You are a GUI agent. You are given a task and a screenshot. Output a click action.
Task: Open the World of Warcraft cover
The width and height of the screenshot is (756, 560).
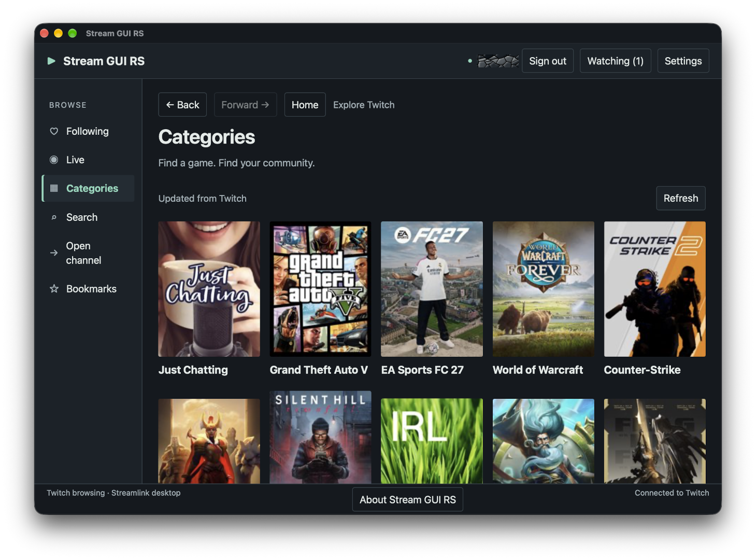[x=544, y=289]
